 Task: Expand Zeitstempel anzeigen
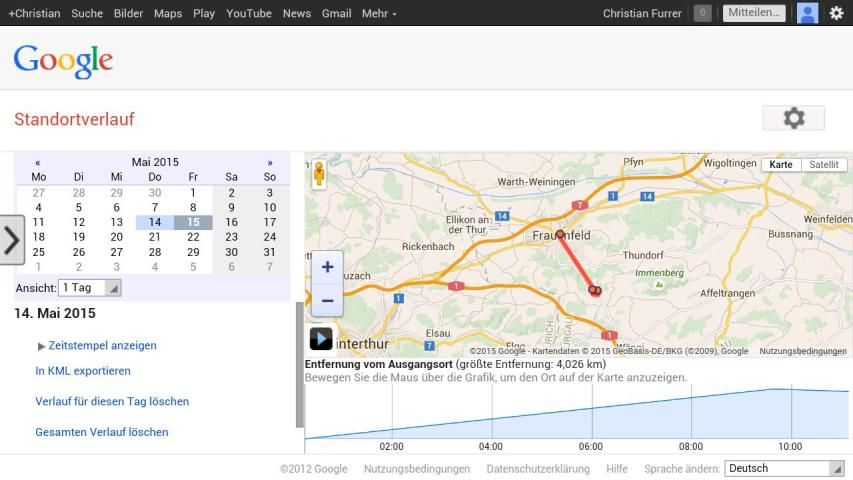coord(97,345)
